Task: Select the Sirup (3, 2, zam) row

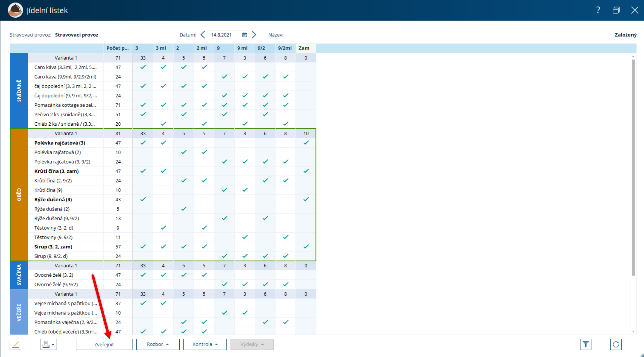Action: pyautogui.click(x=53, y=246)
